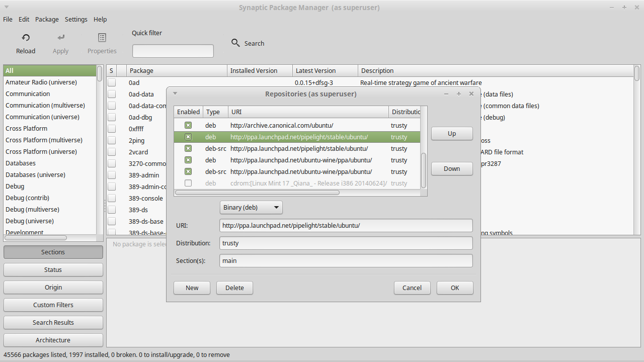
Task: Mark the 0ad package status box
Action: pyautogui.click(x=112, y=82)
